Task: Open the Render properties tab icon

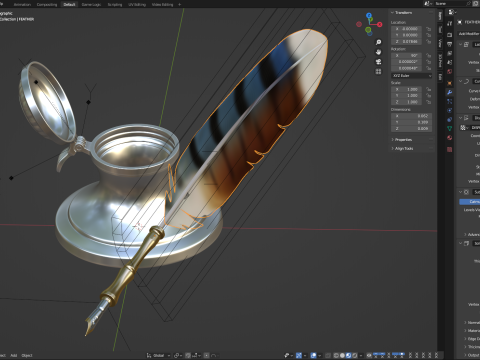Action: click(x=449, y=35)
